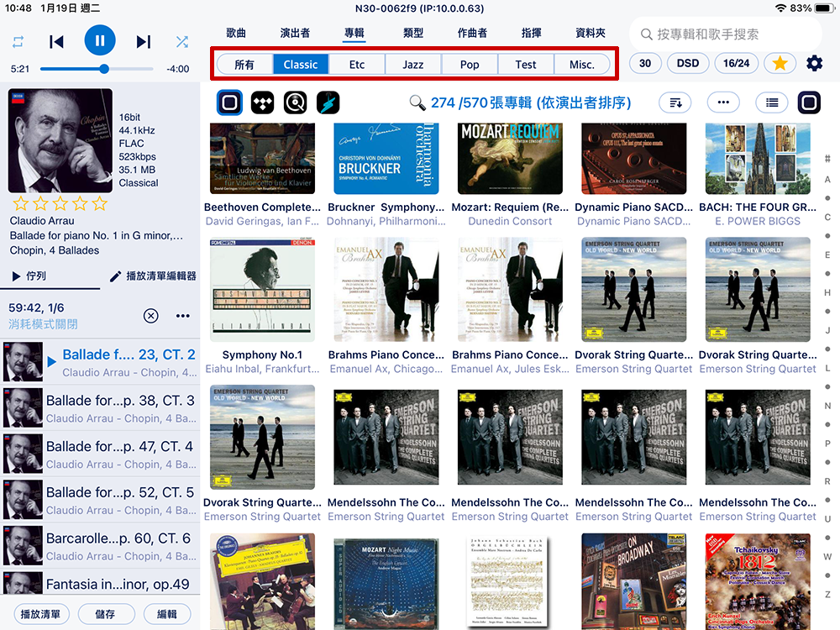Open the album toolbar more options button
This screenshot has width=840, height=630.
(723, 102)
